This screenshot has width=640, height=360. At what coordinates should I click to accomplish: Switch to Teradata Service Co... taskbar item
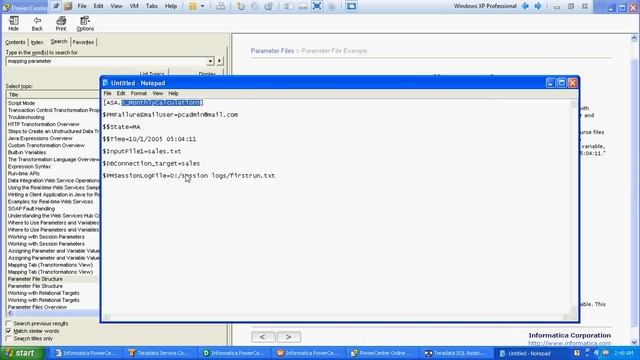[x=158, y=353]
